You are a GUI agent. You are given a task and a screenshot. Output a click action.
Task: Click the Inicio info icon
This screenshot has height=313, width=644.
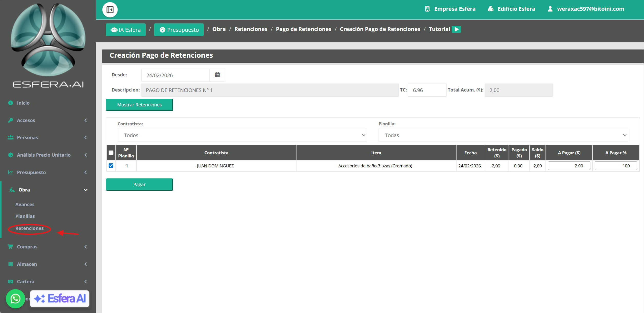[11, 103]
